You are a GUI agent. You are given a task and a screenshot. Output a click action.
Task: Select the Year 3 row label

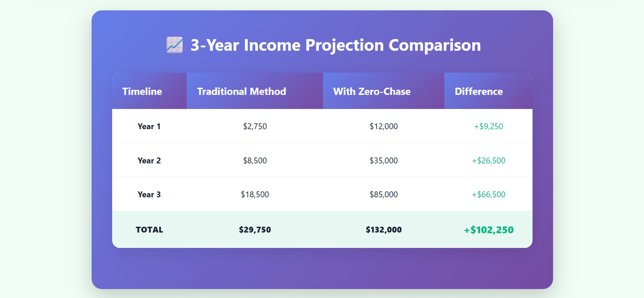point(149,194)
